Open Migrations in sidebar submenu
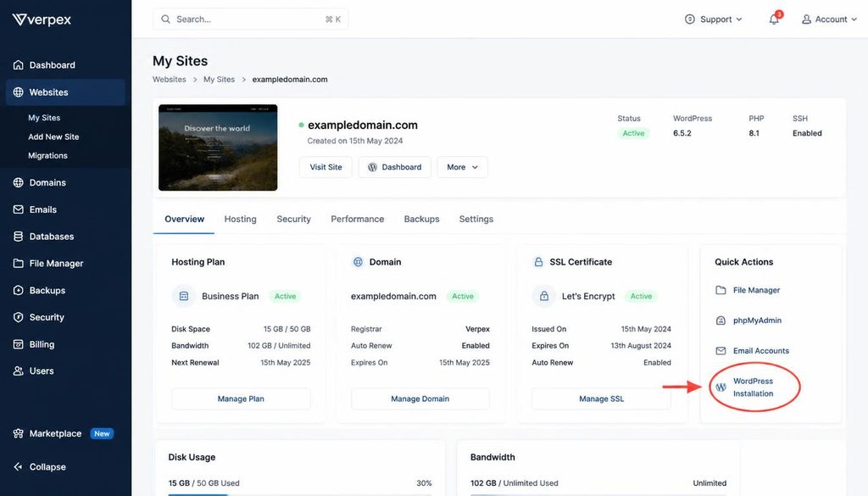Screen dimensions: 868x496 [x=47, y=155]
